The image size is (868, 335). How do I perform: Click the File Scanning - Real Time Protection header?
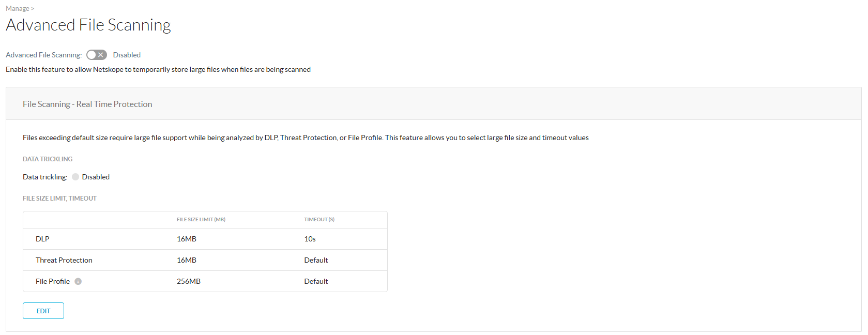[87, 104]
